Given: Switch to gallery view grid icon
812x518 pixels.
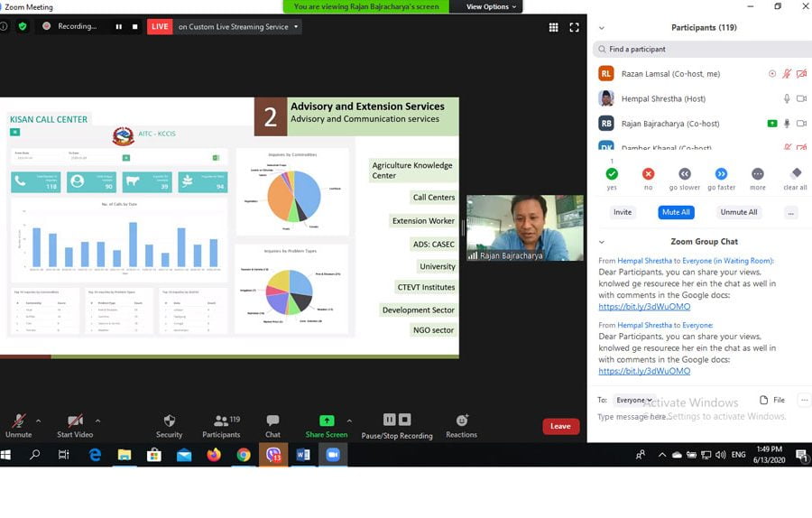Looking at the screenshot, I should pyautogui.click(x=553, y=27).
